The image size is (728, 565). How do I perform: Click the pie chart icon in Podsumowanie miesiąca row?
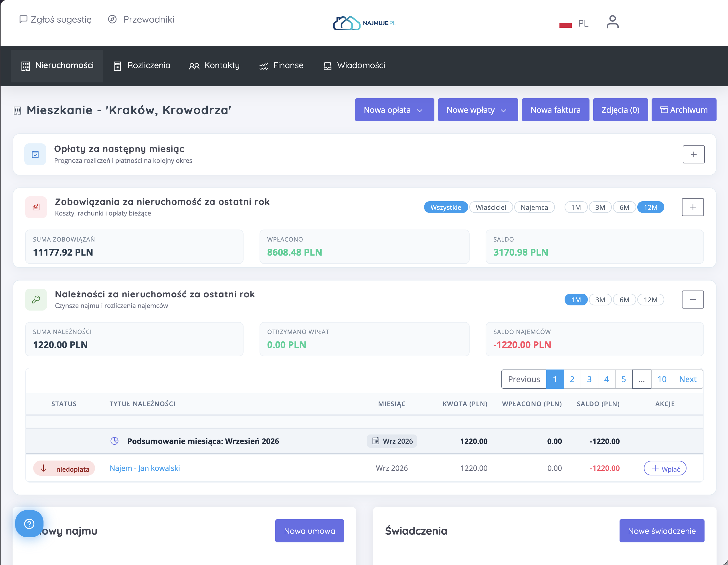click(x=114, y=441)
